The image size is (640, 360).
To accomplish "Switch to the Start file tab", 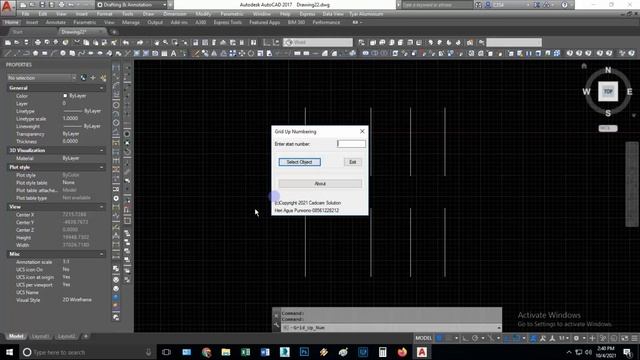I will click(x=18, y=32).
